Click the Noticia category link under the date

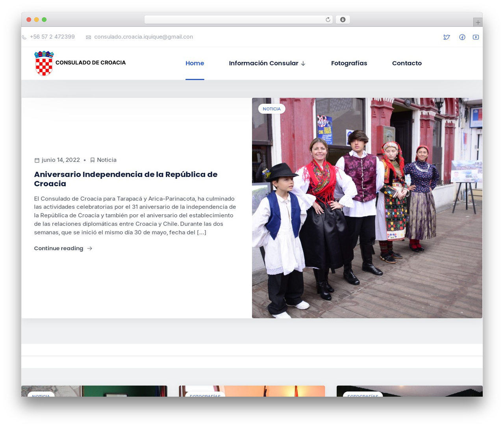click(x=107, y=160)
